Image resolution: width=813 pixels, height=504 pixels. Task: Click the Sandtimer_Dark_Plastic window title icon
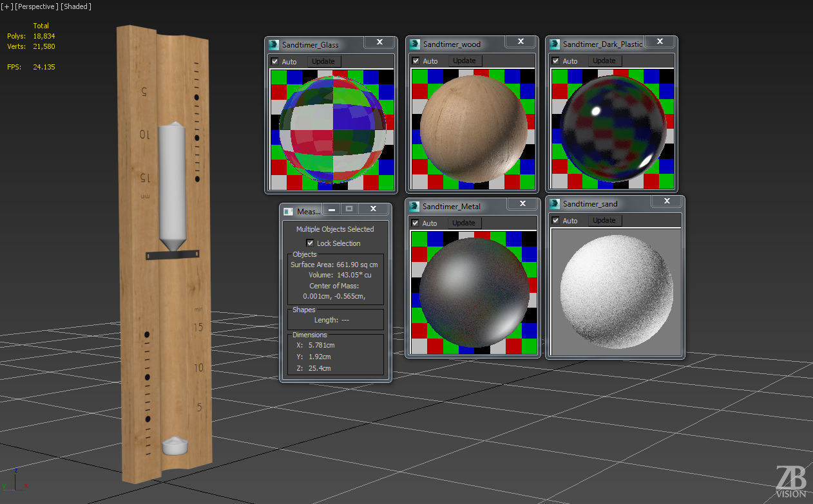(555, 44)
